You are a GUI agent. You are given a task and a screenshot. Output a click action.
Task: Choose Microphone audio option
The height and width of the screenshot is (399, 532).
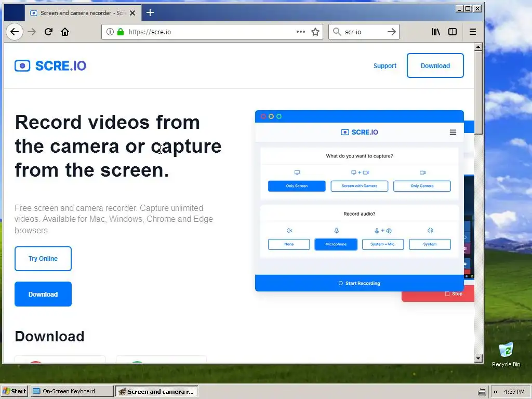tap(336, 244)
